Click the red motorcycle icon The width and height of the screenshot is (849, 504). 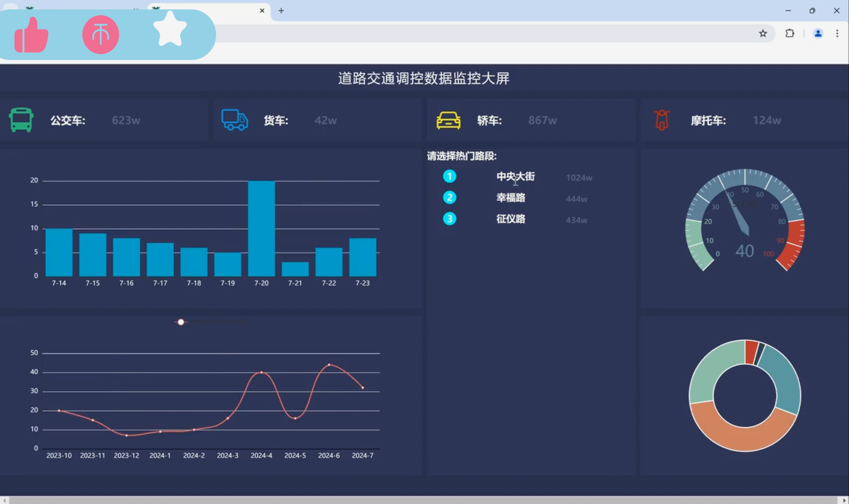click(x=662, y=120)
